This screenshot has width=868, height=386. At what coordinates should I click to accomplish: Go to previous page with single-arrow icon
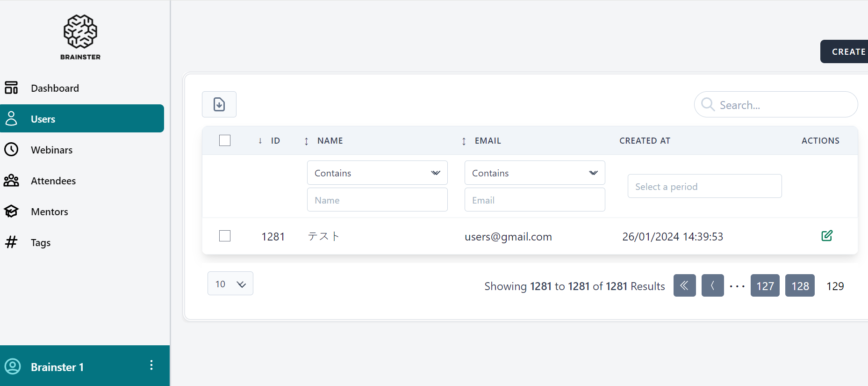click(x=712, y=285)
